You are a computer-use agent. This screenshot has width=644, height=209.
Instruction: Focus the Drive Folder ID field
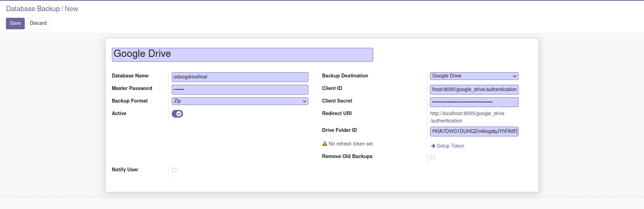coord(474,132)
